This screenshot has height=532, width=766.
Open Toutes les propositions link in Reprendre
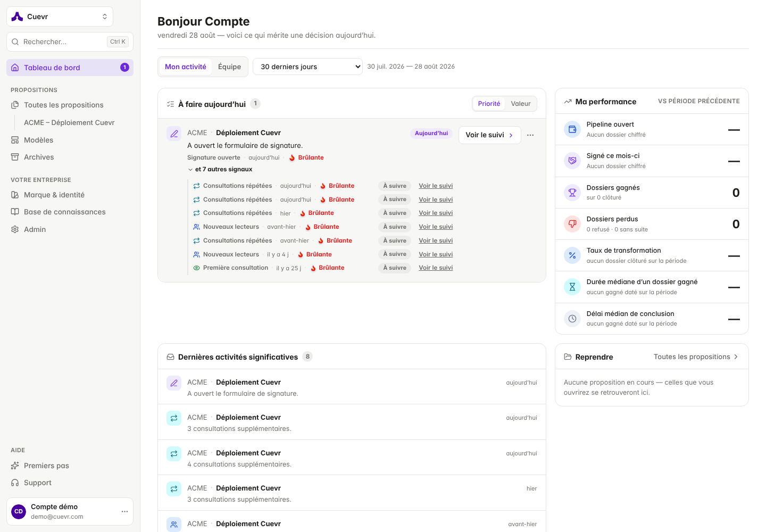click(x=696, y=357)
